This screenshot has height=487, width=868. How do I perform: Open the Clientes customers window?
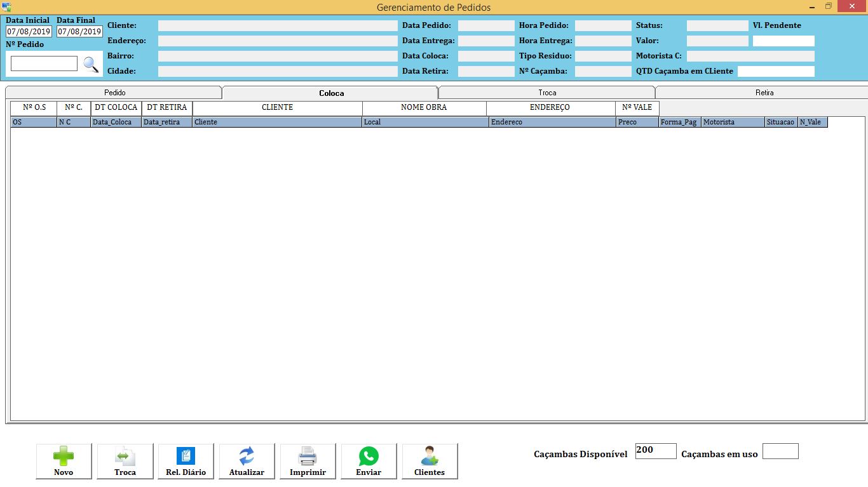(x=430, y=461)
